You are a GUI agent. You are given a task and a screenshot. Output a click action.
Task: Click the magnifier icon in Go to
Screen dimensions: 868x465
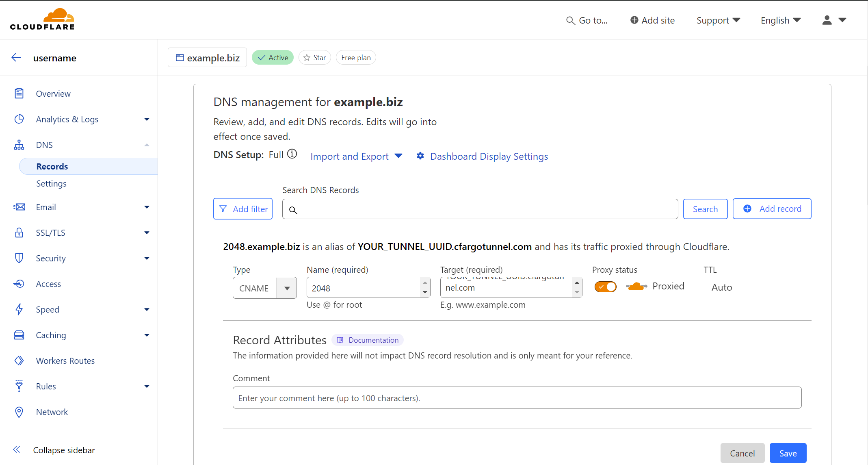click(x=570, y=20)
